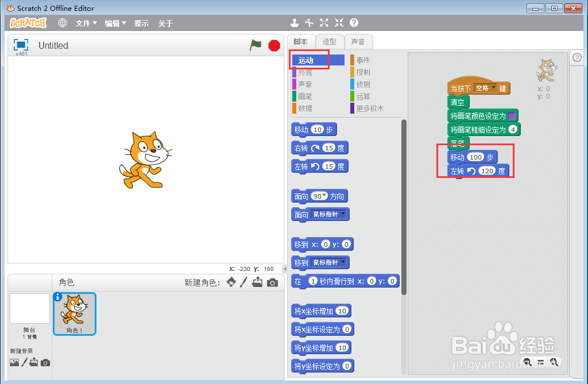Screen dimensions: 588x384
Task: Click the camera icon to create sprite from photo
Action: [x=273, y=282]
